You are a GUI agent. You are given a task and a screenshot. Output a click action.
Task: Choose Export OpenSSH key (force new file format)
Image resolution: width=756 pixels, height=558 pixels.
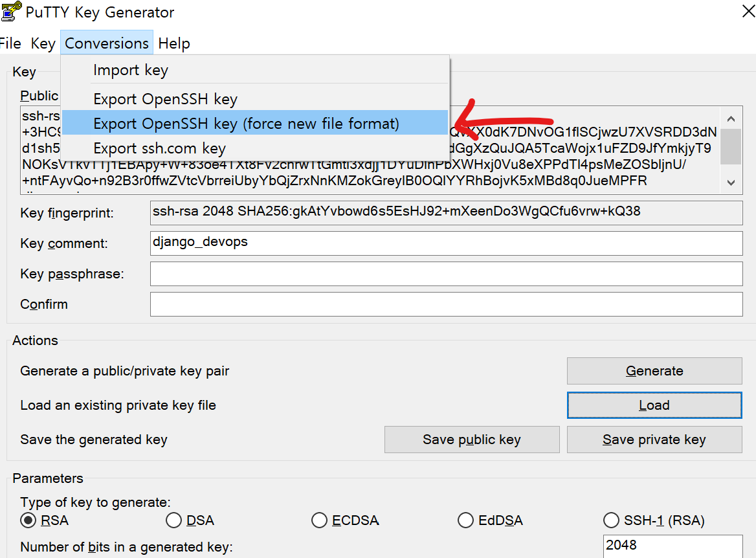tap(255, 123)
